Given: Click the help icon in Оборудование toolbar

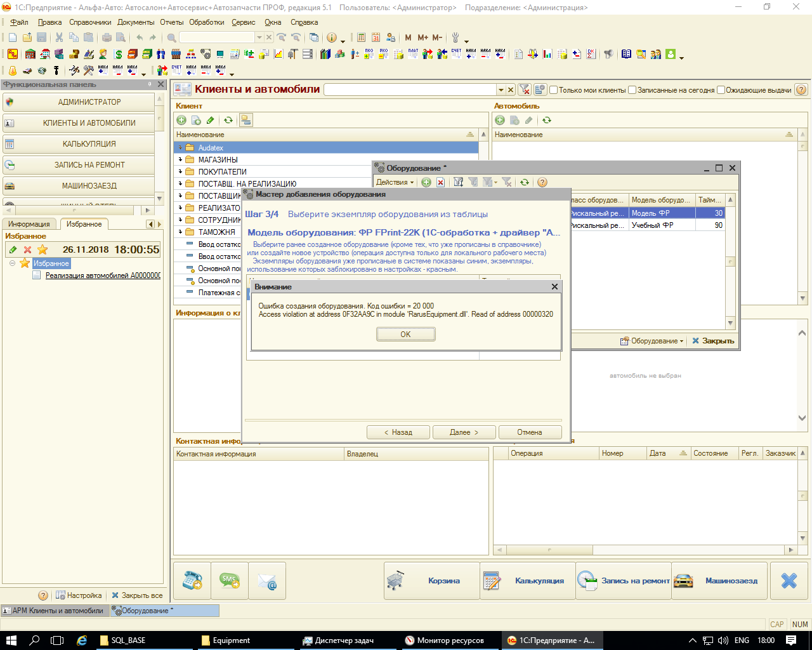Looking at the screenshot, I should click(542, 182).
